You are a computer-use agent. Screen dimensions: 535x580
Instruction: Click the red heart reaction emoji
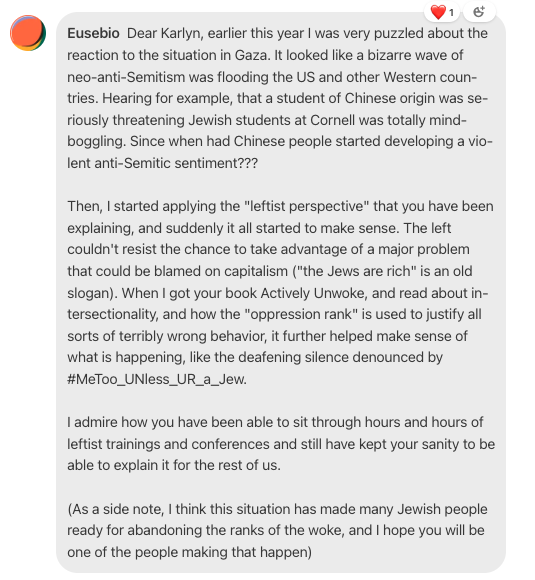[438, 12]
